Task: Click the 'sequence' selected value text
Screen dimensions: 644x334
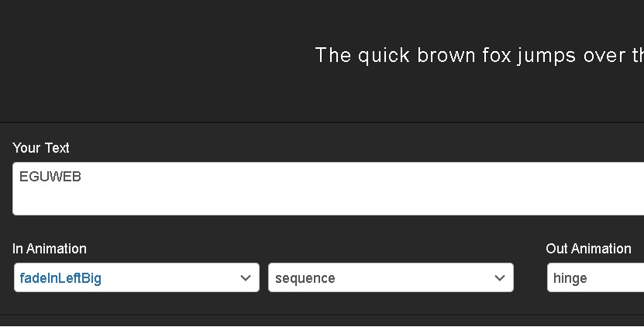Action: click(x=305, y=278)
